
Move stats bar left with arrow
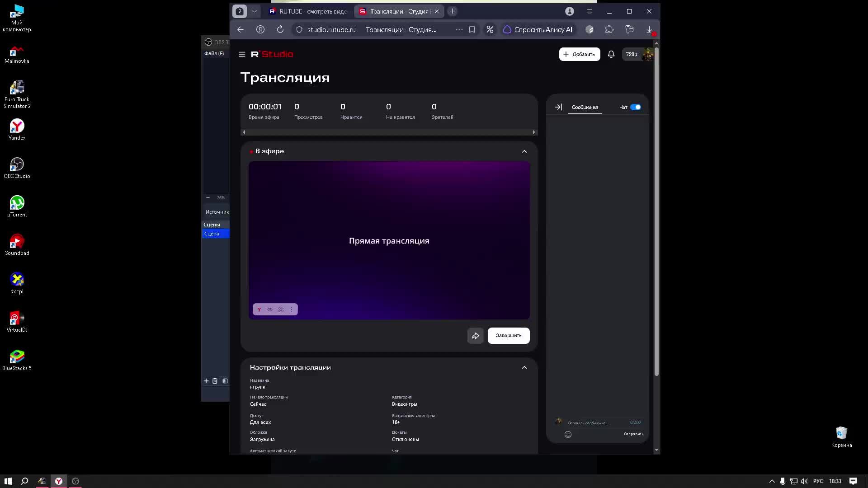pyautogui.click(x=244, y=132)
